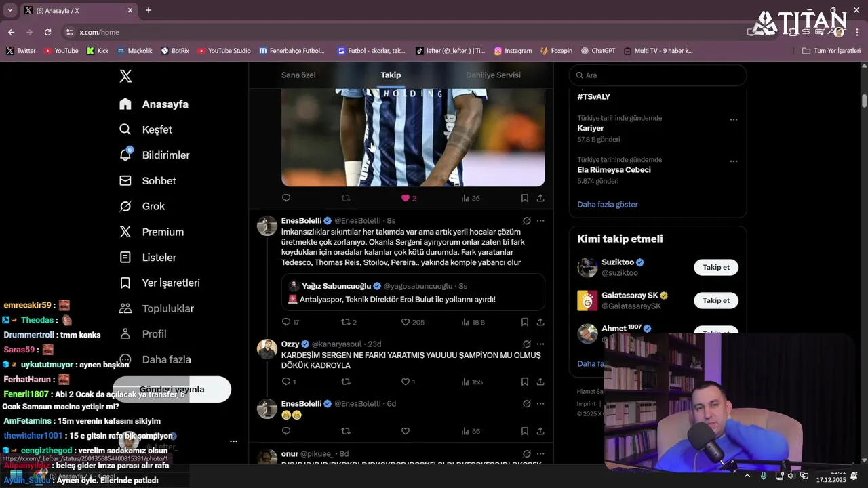
Task: Open Suziktoo's profile
Action: pyautogui.click(x=617, y=262)
